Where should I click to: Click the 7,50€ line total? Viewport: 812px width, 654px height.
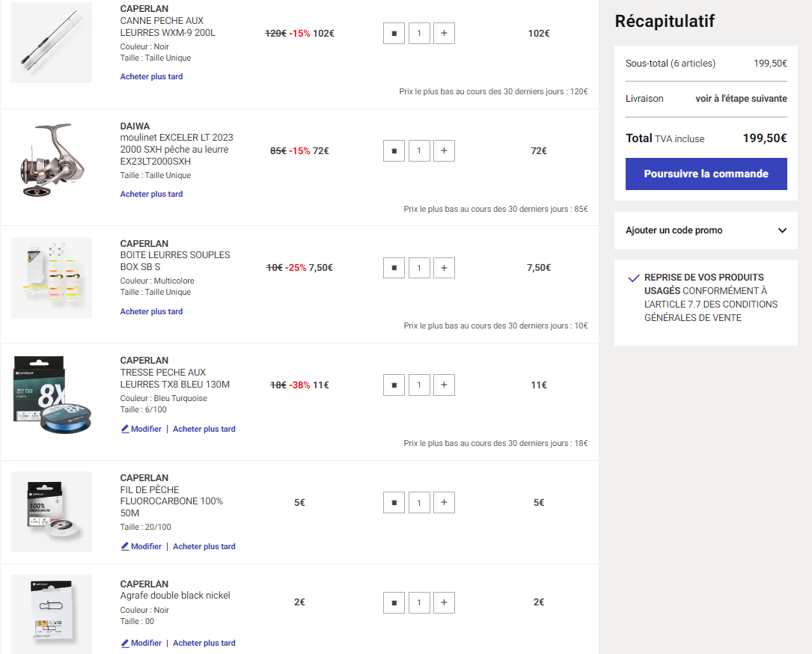(x=539, y=268)
